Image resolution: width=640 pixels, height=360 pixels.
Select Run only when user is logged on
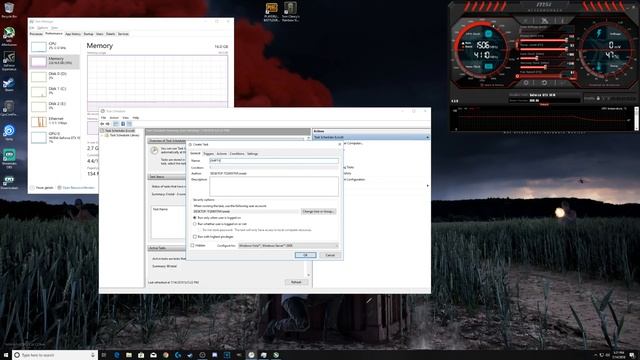click(195, 218)
